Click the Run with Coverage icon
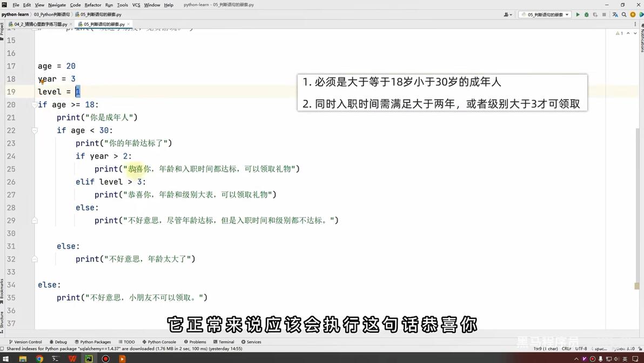This screenshot has width=644, height=363. click(595, 15)
